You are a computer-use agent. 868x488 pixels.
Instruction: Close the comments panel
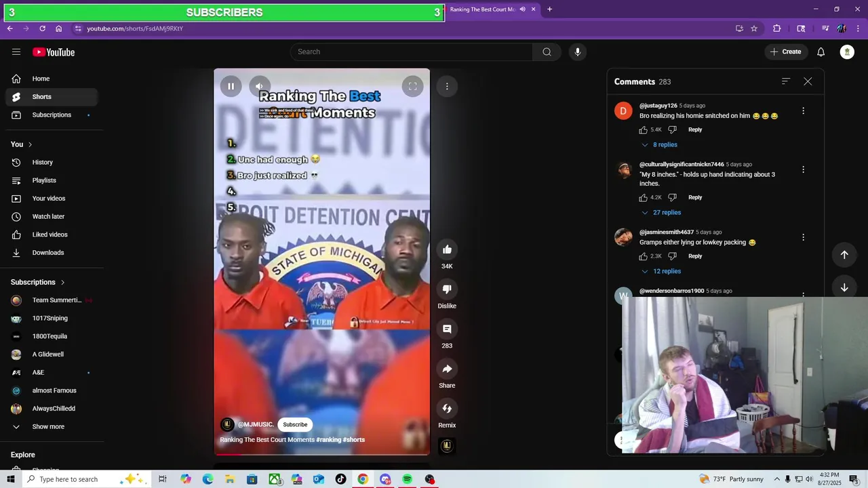(x=808, y=81)
